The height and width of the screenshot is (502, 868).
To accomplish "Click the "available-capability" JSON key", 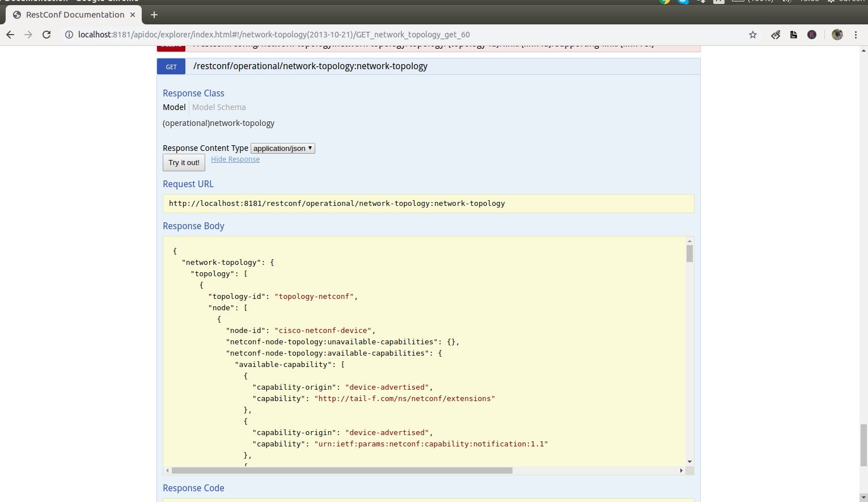I will click(283, 365).
